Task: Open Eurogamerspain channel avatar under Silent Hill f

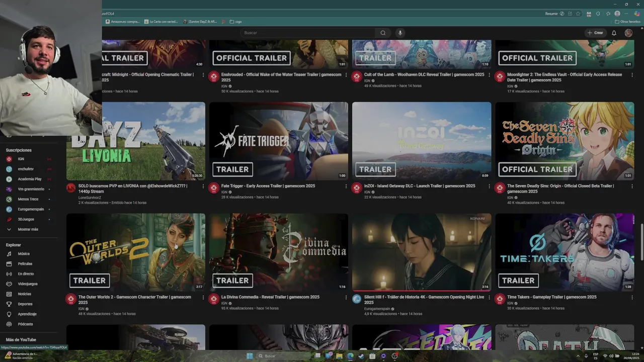Action: coord(357,299)
